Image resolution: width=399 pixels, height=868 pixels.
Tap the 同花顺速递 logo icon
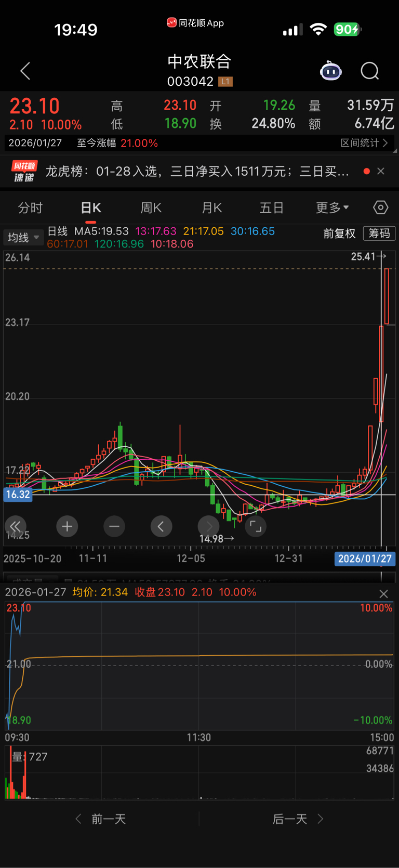[24, 171]
